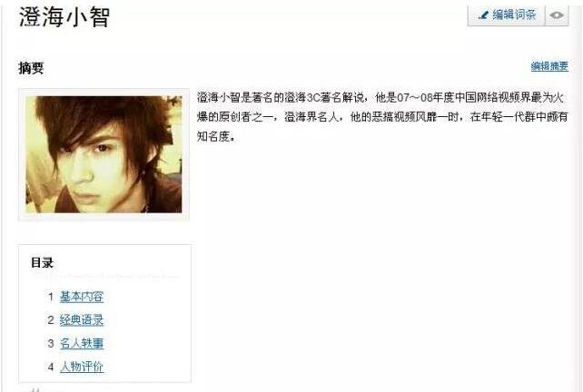Screen dimensions: 583x392
Task: Click number 3 beside 名人轶事
Action: pyautogui.click(x=51, y=343)
